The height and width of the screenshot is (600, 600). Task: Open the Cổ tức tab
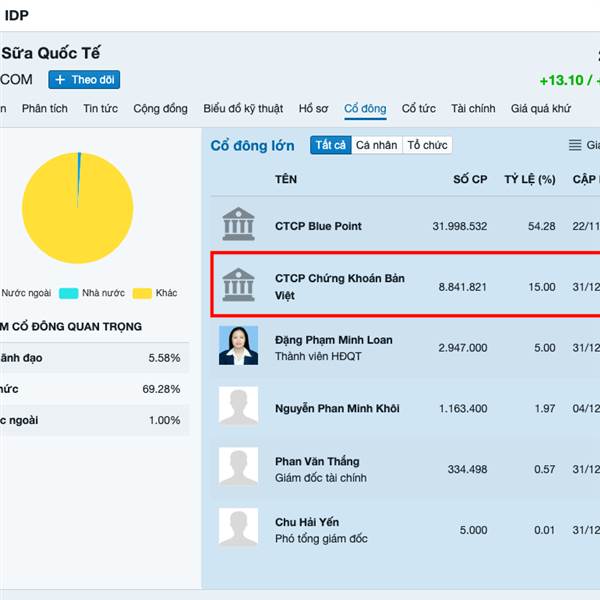(419, 108)
